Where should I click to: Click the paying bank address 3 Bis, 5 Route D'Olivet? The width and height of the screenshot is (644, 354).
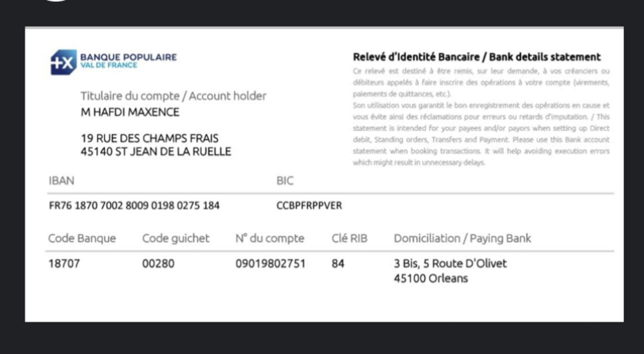pos(450,264)
